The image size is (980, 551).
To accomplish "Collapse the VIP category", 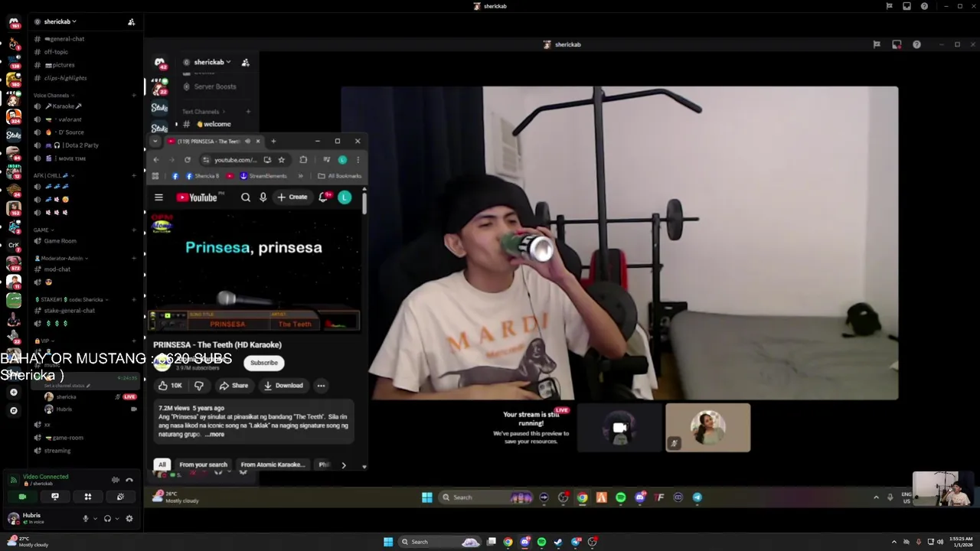I will (x=44, y=341).
